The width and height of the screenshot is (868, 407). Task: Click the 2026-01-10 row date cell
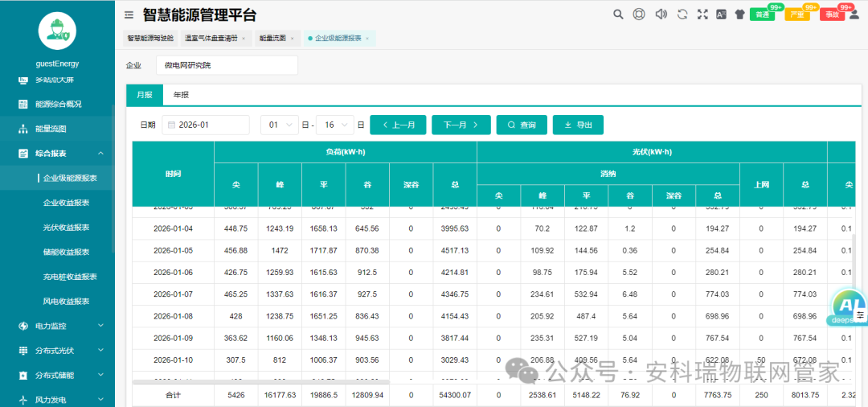coord(173,360)
